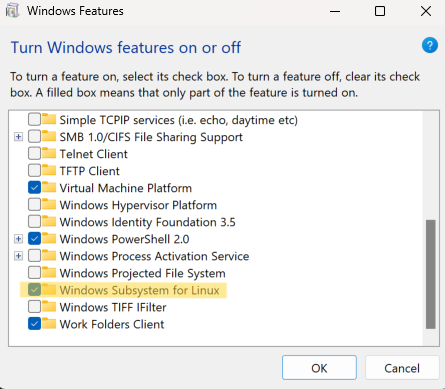Check Windows Process Activation Service box
This screenshot has height=389, width=445.
34,256
